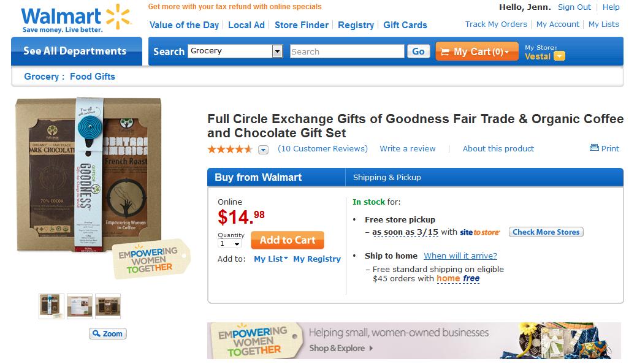Click the star rating graphic

[230, 149]
